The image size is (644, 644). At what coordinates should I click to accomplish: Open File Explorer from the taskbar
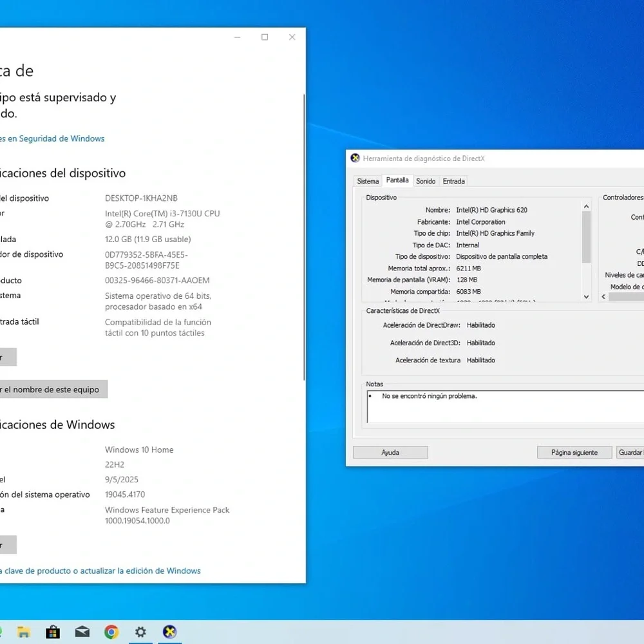click(24, 632)
